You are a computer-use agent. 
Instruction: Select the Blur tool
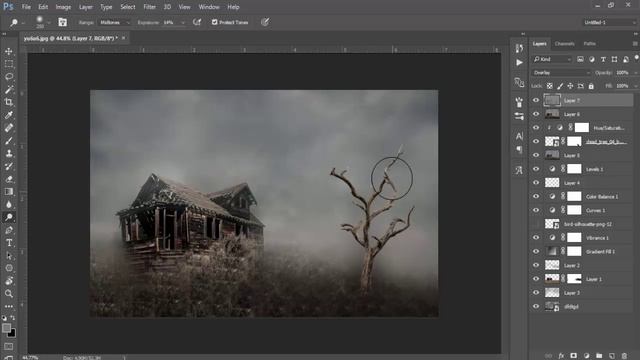pyautogui.click(x=9, y=204)
